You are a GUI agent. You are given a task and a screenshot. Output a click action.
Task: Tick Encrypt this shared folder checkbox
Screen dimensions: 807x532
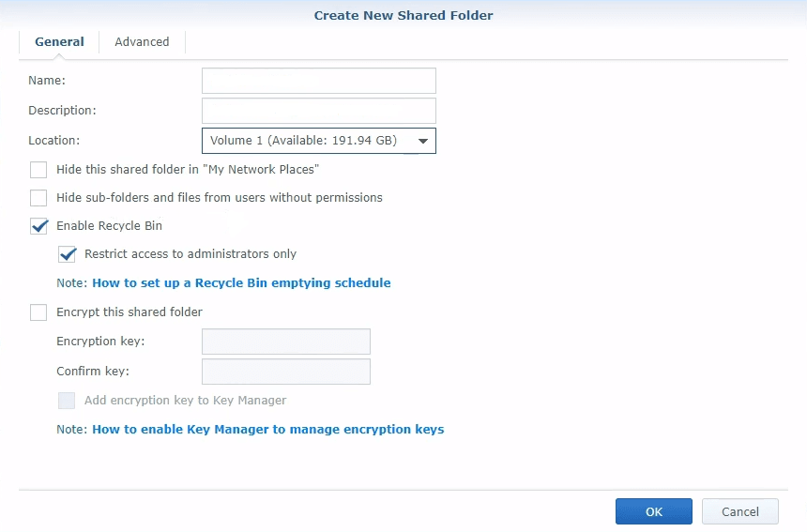(x=38, y=312)
